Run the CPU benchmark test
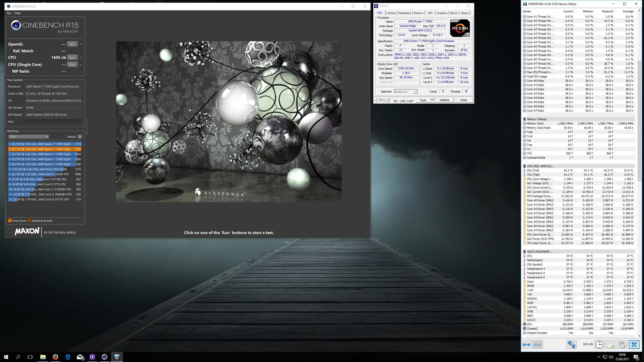The image size is (644, 362). [72, 57]
